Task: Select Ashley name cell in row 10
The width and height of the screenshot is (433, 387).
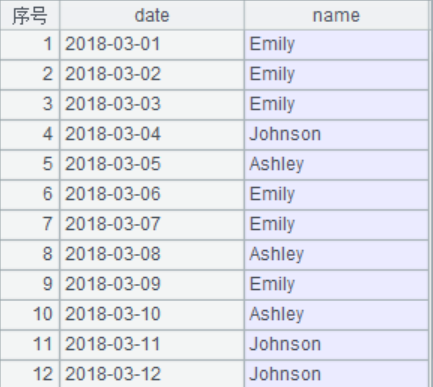Action: (336, 315)
